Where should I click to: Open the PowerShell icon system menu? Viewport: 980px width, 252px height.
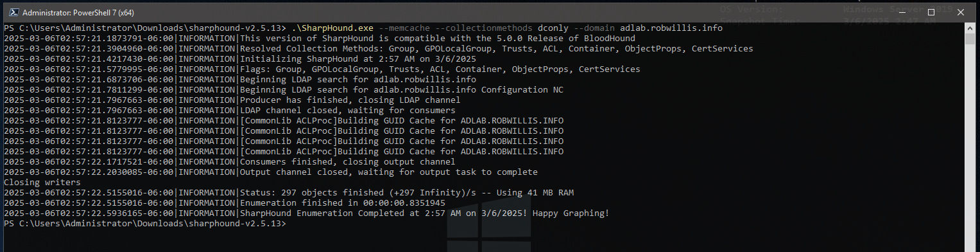click(11, 12)
